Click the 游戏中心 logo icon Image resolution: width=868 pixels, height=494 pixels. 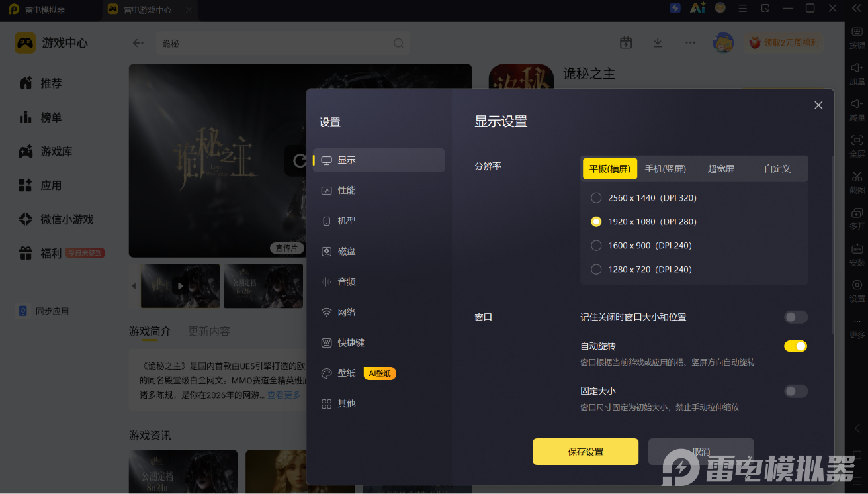(x=25, y=43)
